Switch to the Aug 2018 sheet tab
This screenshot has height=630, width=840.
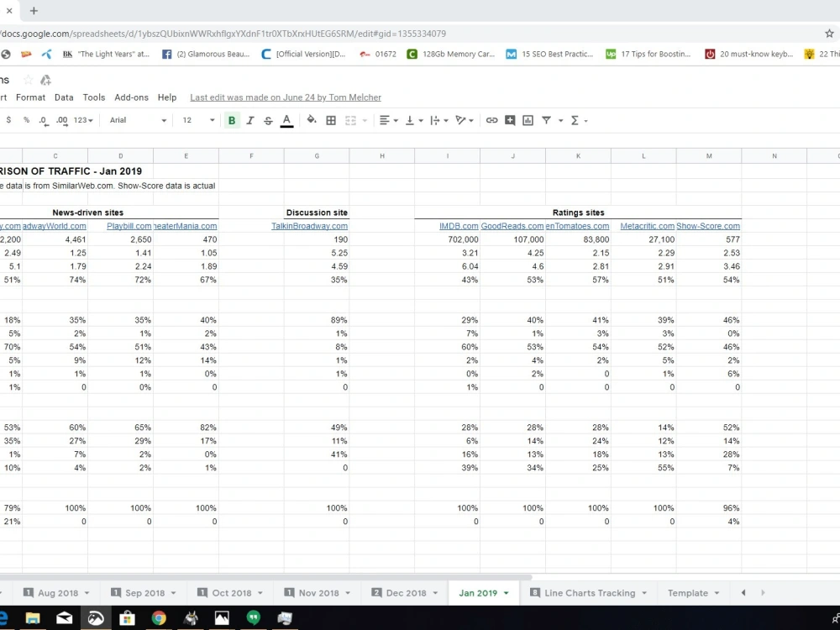pos(57,593)
